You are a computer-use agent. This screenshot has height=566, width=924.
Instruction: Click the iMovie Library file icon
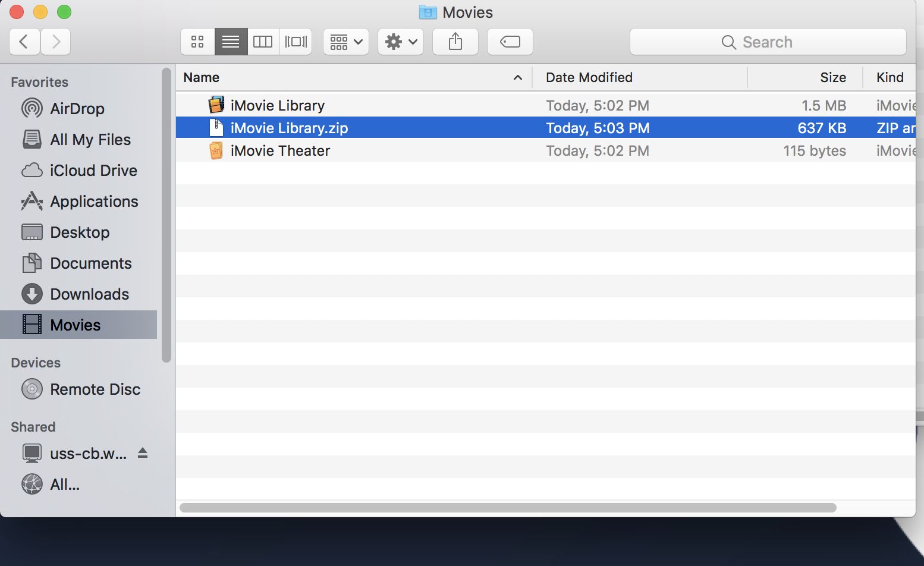[216, 105]
